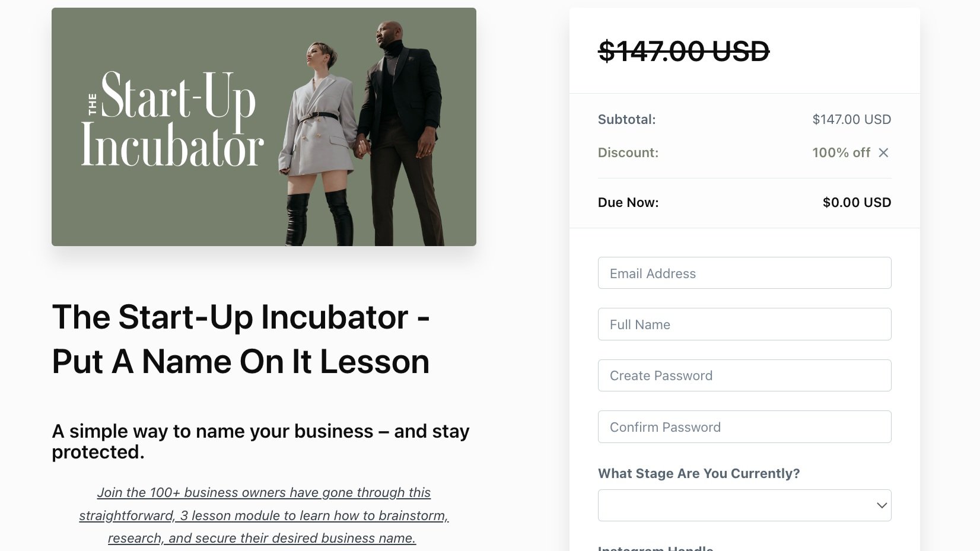Click the What Stage Are You Currently label

click(x=699, y=473)
